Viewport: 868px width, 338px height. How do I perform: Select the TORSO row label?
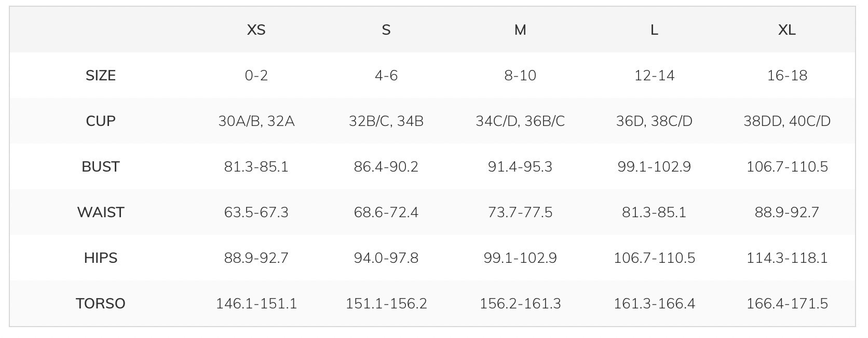(x=101, y=304)
